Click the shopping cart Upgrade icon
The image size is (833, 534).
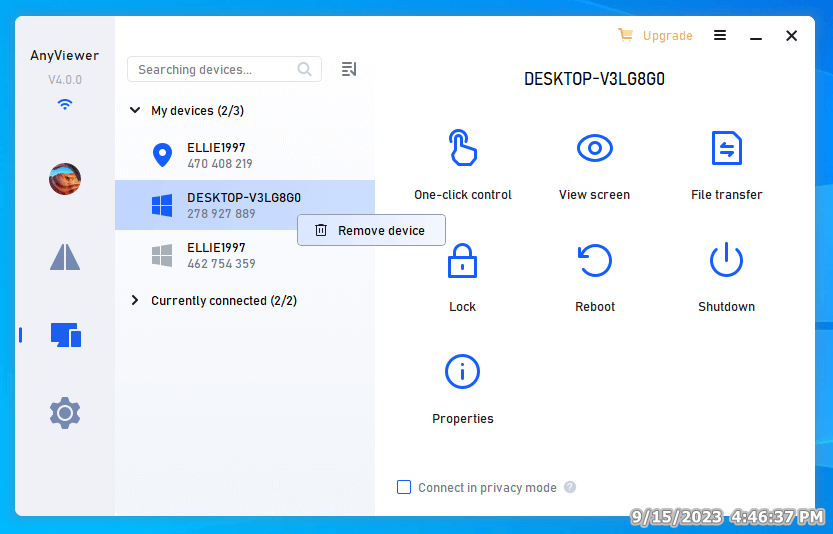pos(625,35)
